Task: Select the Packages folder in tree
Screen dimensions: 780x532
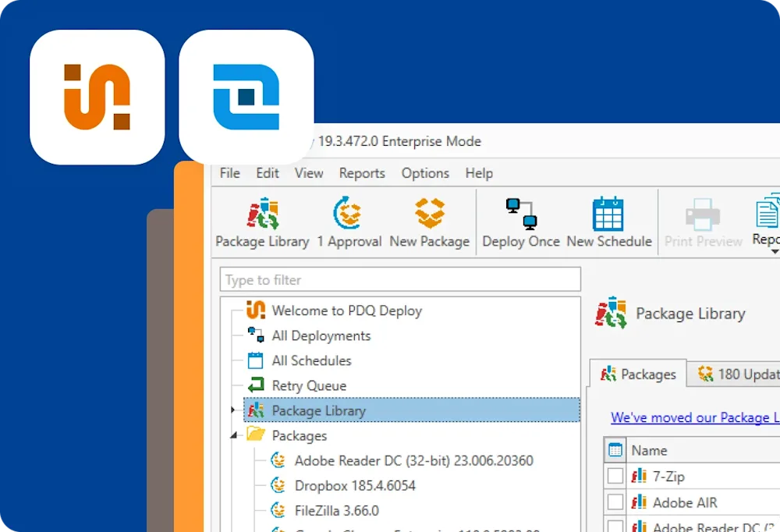Action: (x=300, y=436)
